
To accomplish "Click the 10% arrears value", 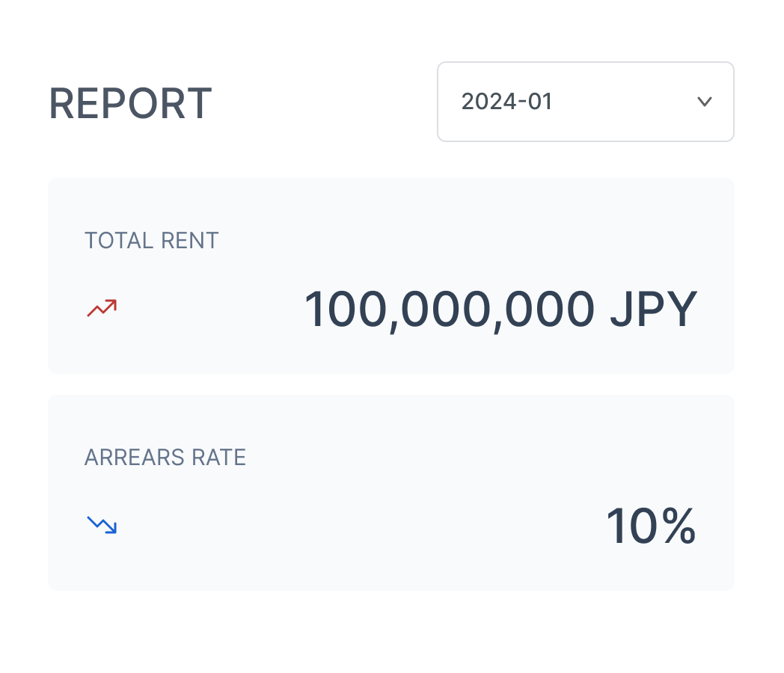I will pos(651,526).
